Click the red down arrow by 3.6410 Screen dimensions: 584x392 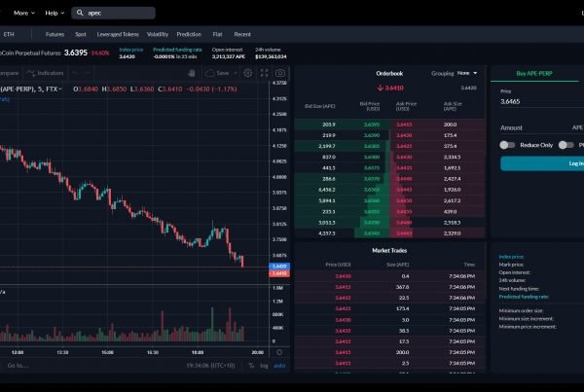coord(380,88)
